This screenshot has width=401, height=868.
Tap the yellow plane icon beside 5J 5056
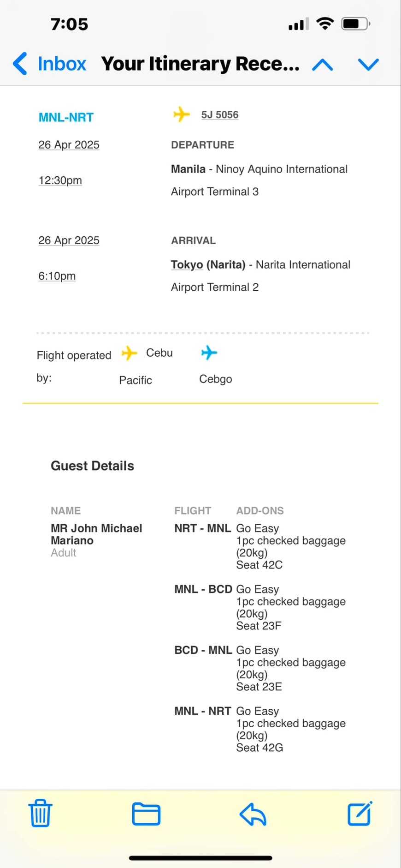click(182, 114)
